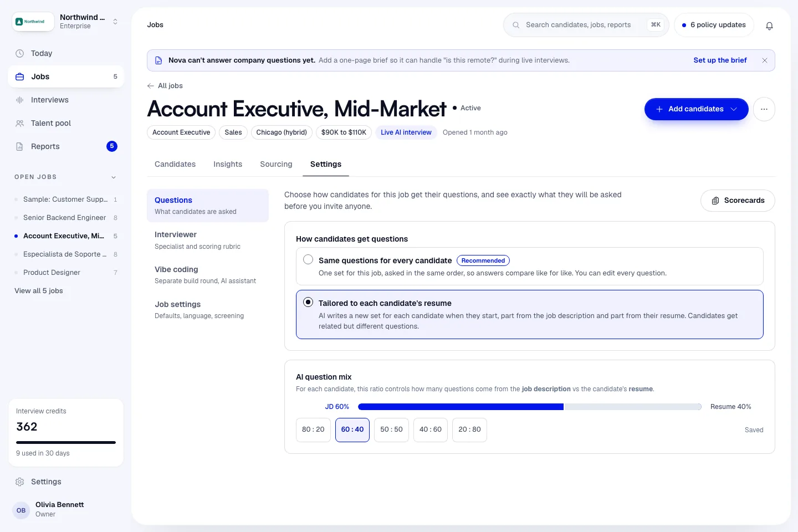Image resolution: width=798 pixels, height=532 pixels.
Task: Open the Interviewer settings section
Action: pos(208,241)
